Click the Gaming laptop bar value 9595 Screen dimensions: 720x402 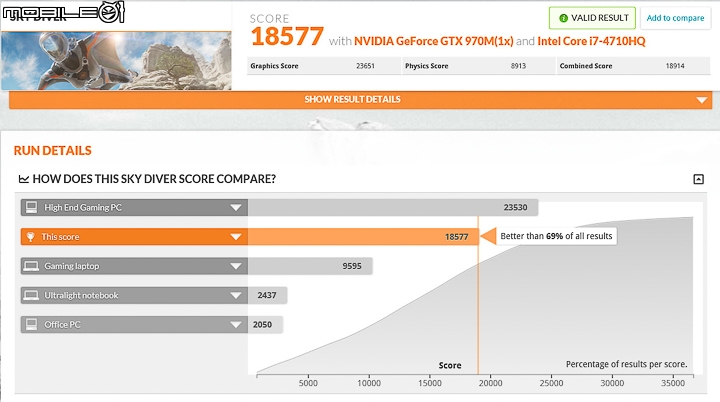(x=352, y=266)
